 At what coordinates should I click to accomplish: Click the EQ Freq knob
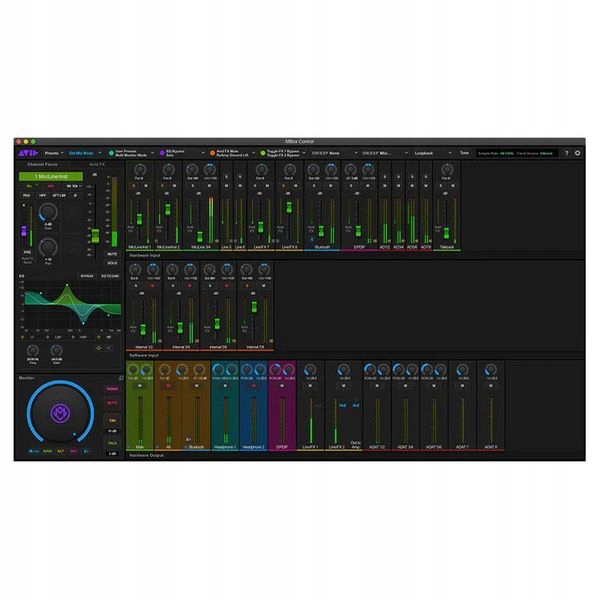tap(33, 351)
